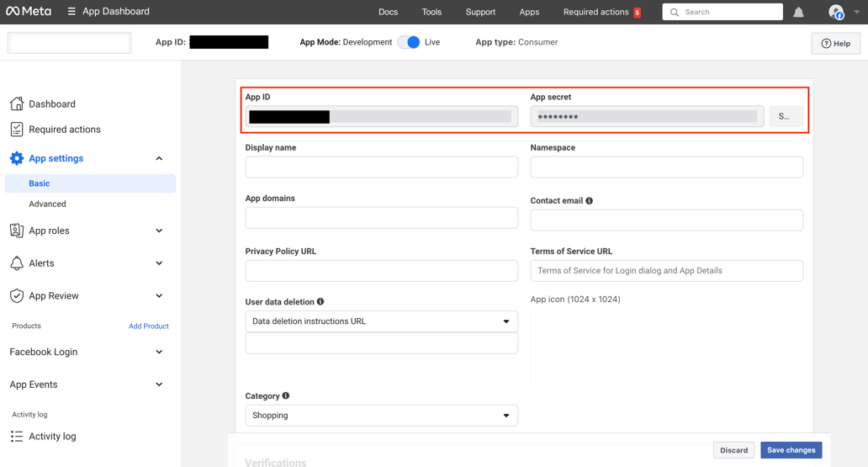
Task: Open the Category dropdown showing Shopping
Action: coord(381,416)
